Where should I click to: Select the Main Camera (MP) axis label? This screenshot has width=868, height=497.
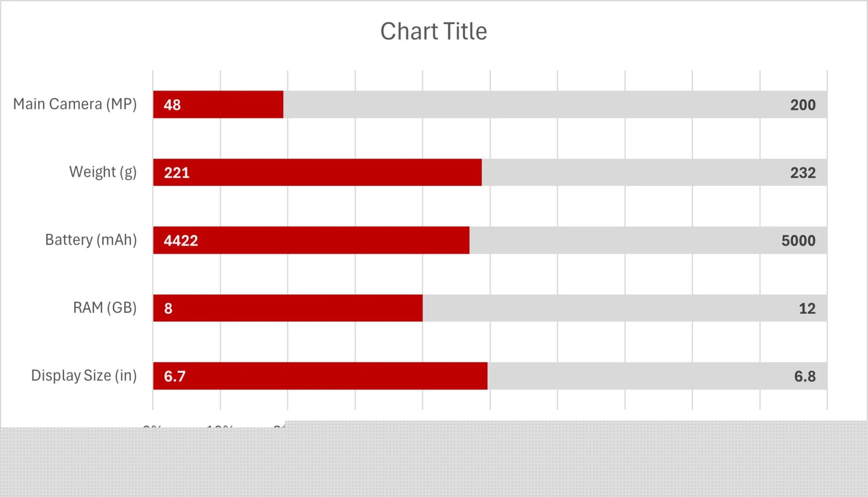click(x=75, y=104)
